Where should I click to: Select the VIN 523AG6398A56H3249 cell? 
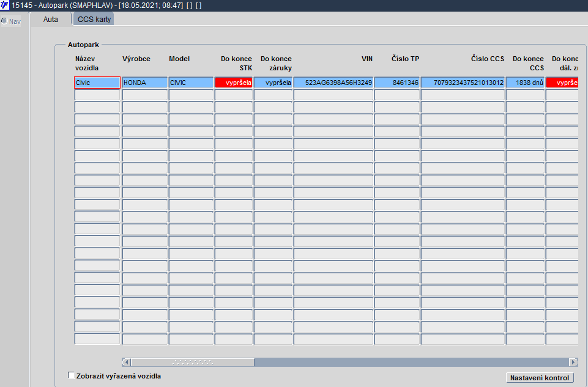333,83
